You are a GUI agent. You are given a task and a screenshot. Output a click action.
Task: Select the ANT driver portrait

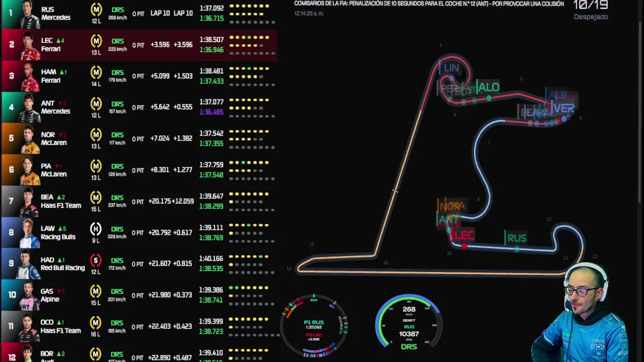(29, 108)
